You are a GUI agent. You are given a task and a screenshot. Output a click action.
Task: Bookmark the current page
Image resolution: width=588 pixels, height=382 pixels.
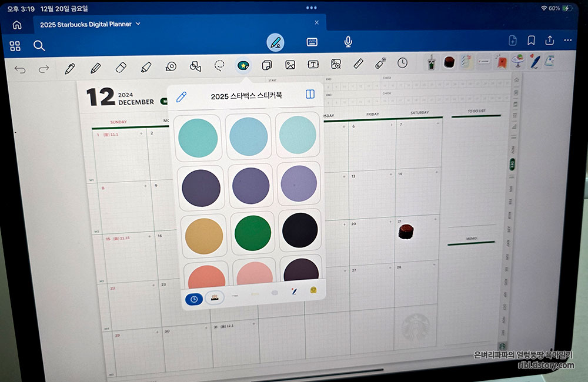(x=531, y=41)
